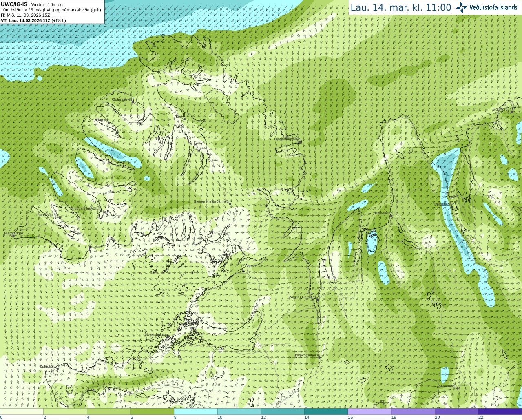This screenshot has height=420, width=522.
Task: Click the Gufuskálar station marker
Action: [58, 369]
